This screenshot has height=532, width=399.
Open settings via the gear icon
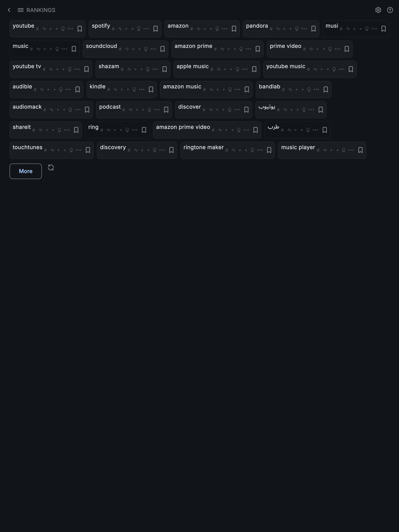coord(378,10)
